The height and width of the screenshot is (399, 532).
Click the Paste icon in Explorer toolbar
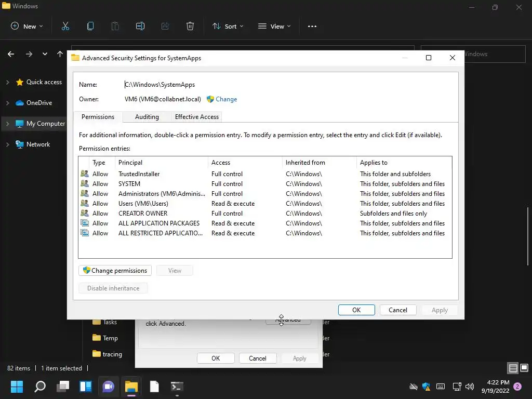[115, 26]
